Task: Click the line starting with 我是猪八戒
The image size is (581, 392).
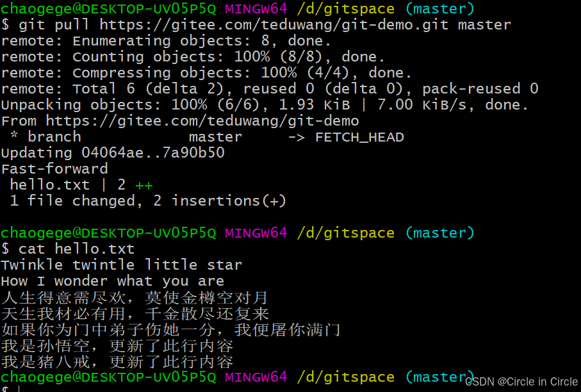Action: [x=117, y=363]
